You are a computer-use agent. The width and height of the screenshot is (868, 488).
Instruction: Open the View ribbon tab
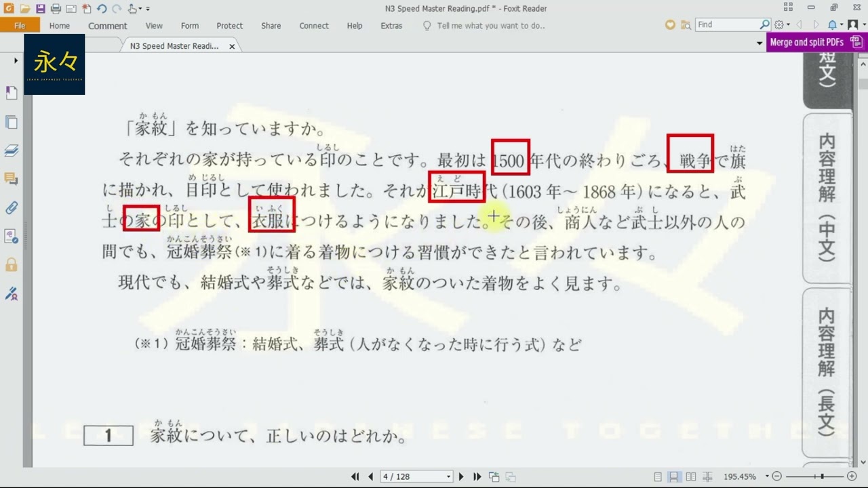tap(154, 26)
